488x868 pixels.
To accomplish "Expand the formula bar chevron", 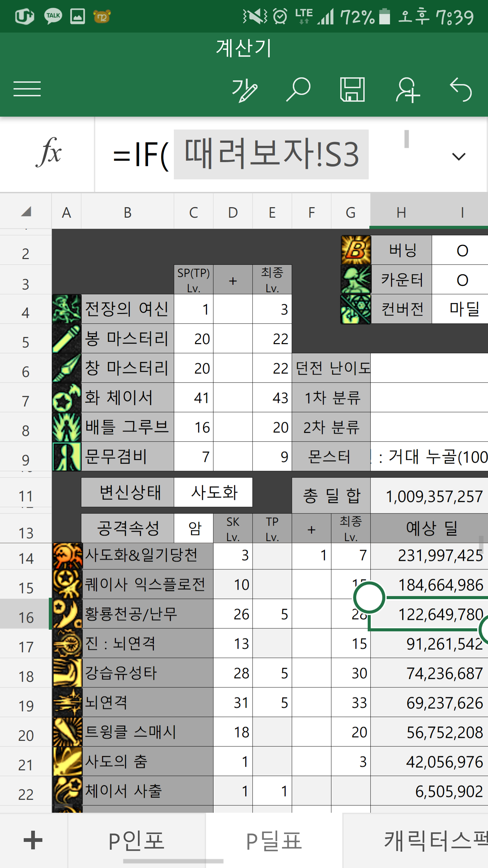I will tap(459, 156).
